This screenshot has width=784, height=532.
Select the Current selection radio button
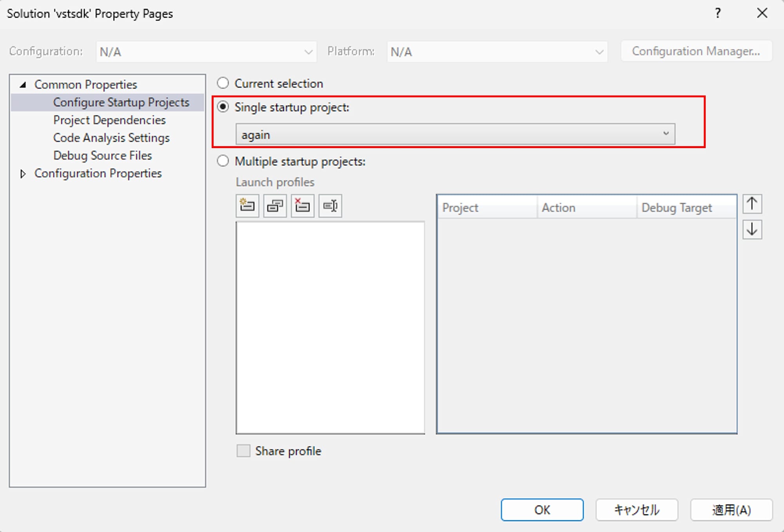tap(223, 83)
